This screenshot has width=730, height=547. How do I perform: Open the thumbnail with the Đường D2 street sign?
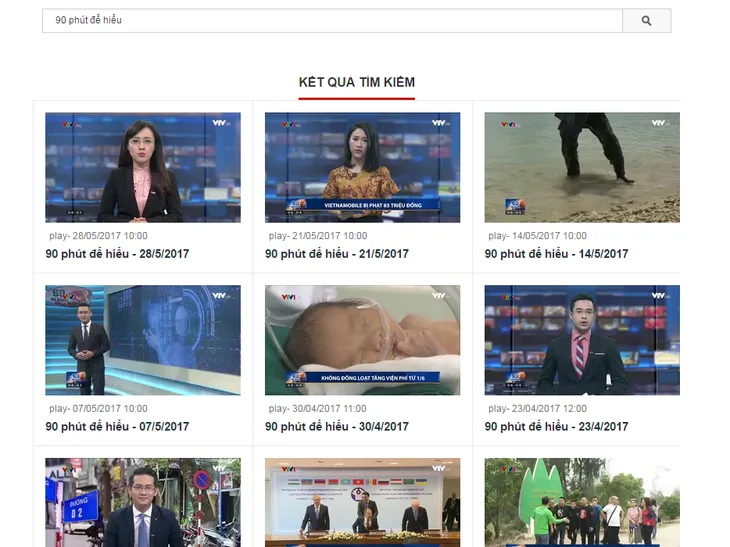[143, 502]
